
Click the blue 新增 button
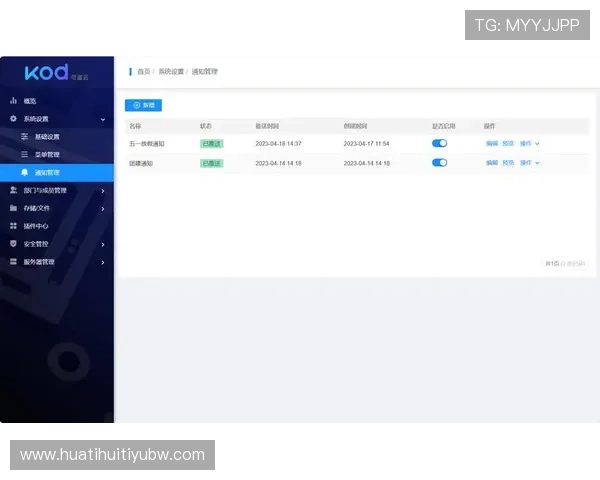[x=143, y=105]
